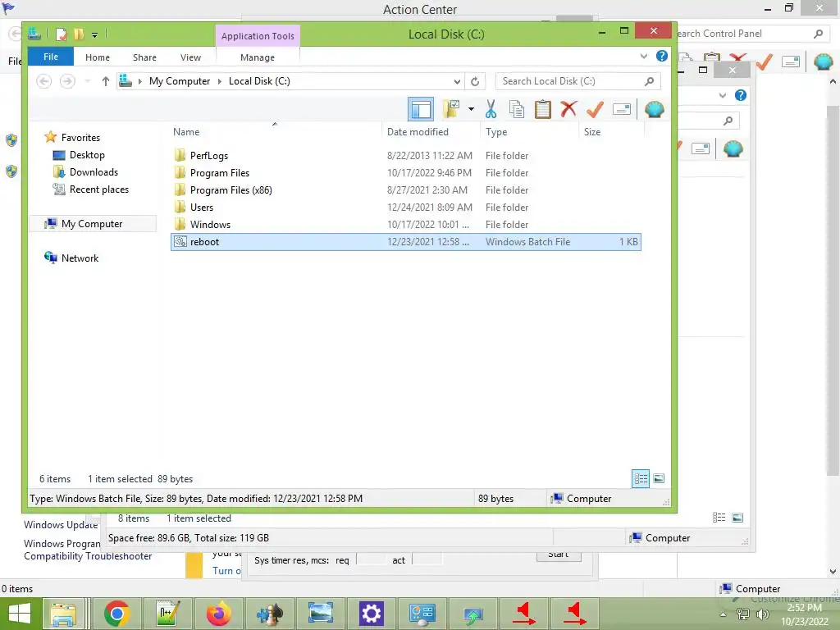Sort by Size column header

point(592,132)
